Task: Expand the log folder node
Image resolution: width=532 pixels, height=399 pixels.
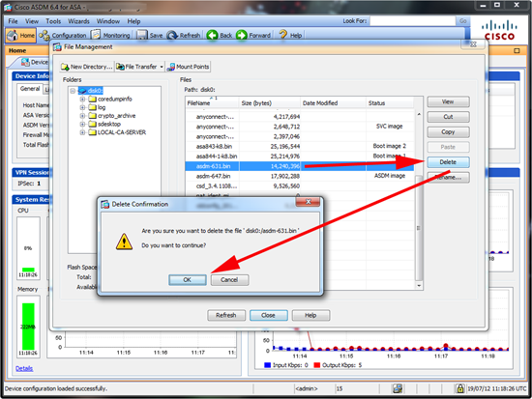Action: (x=82, y=107)
